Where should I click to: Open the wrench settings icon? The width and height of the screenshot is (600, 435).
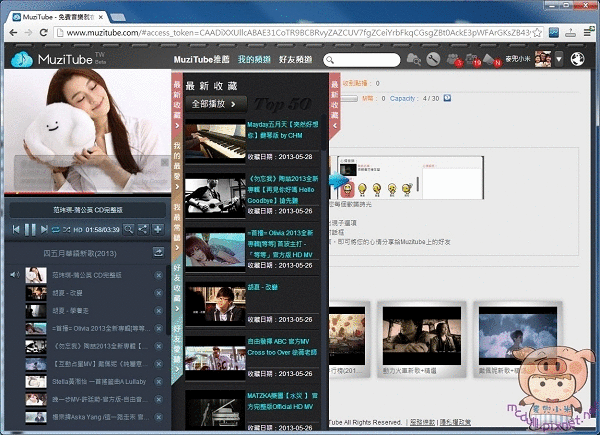[433, 59]
